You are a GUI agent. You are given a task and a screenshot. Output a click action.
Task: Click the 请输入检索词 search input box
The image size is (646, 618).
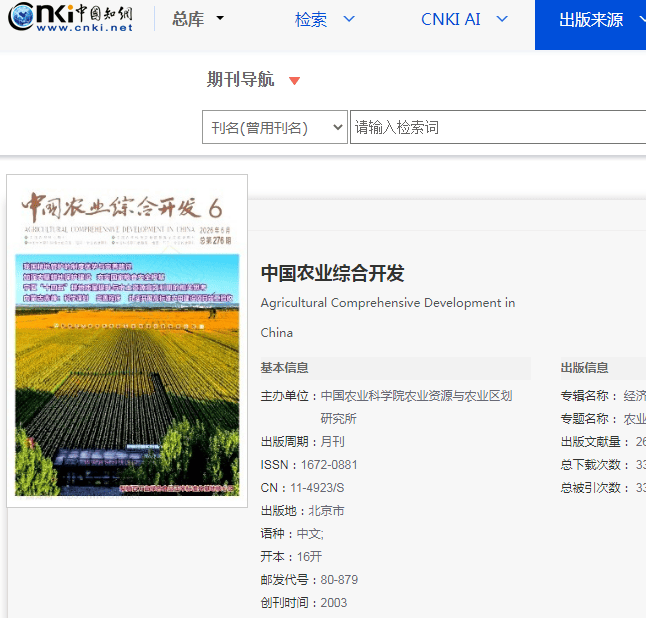click(x=498, y=127)
